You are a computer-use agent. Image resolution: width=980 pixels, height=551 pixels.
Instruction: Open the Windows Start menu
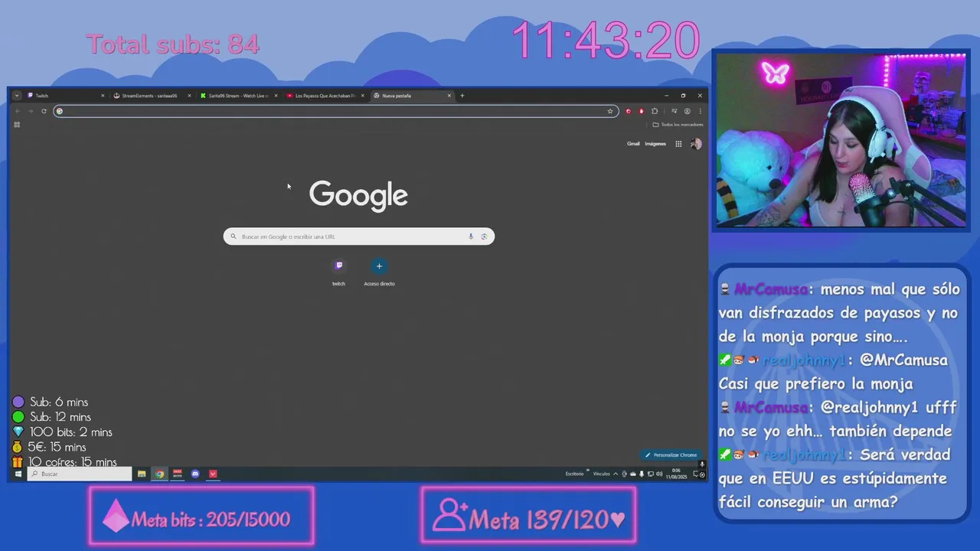click(x=18, y=474)
